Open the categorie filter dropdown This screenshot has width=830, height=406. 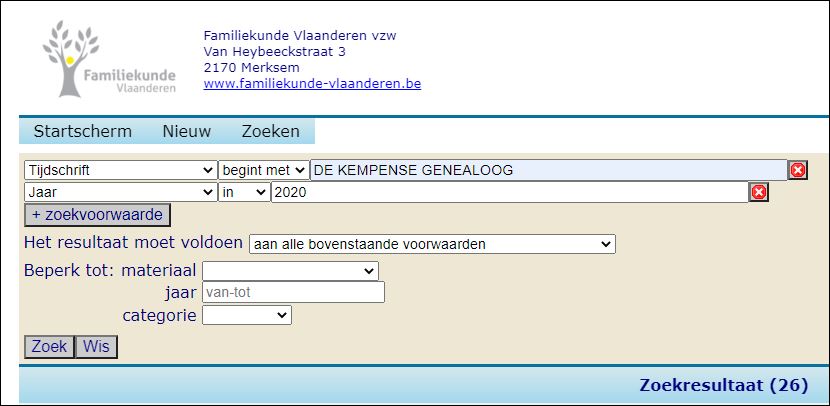(246, 315)
